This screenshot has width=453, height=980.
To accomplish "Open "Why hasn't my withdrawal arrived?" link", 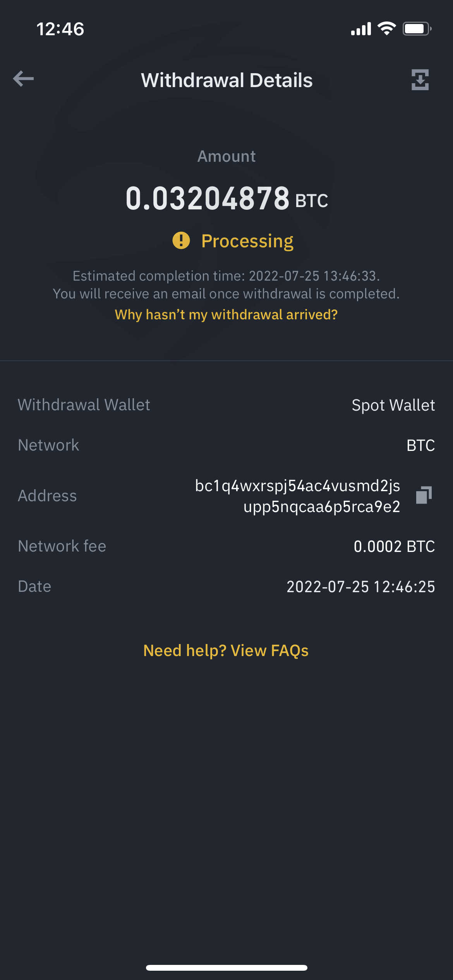I will coord(226,315).
